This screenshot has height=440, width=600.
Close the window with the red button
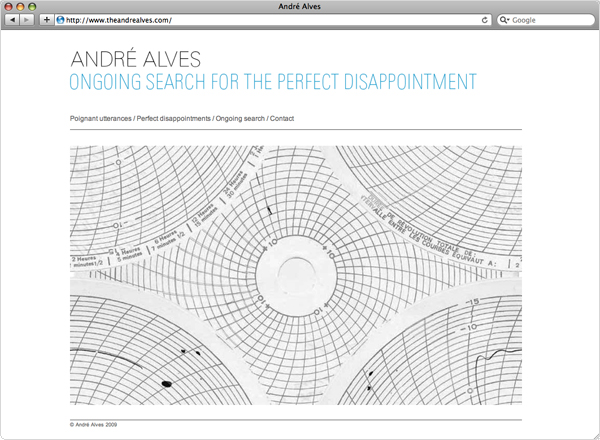[8, 7]
